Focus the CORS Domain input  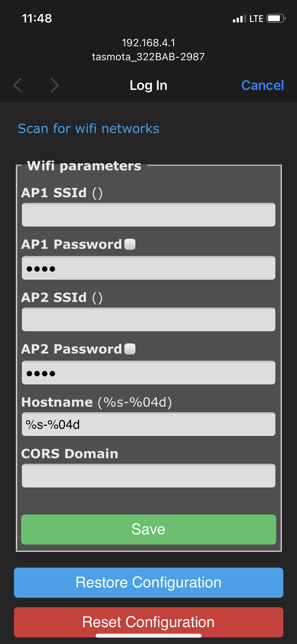(x=148, y=475)
